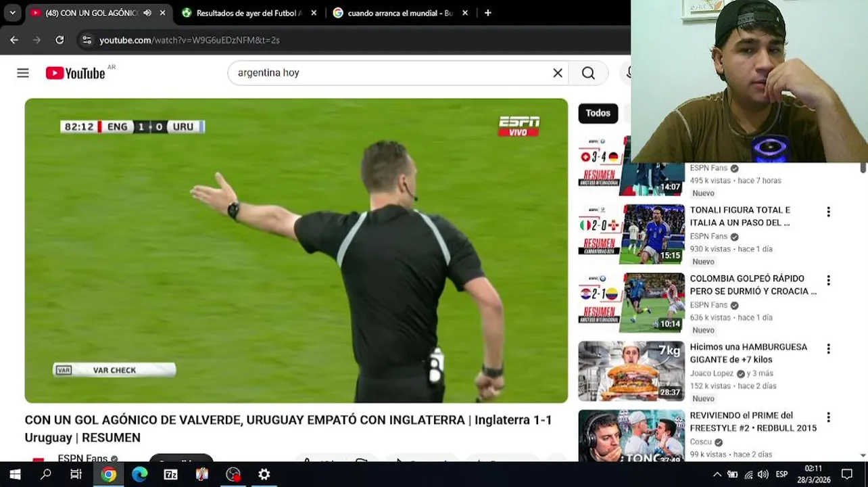Switch to Google Chrome on taskbar

pos(108,474)
